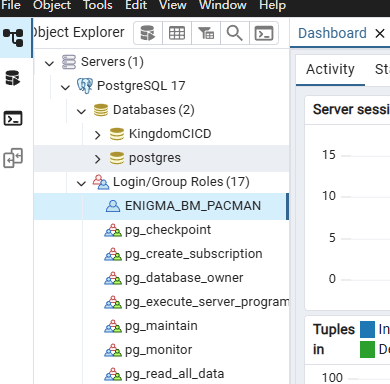Image resolution: width=390 pixels, height=384 pixels.
Task: Open the Object Explorer sidebar icon
Action: click(13, 37)
